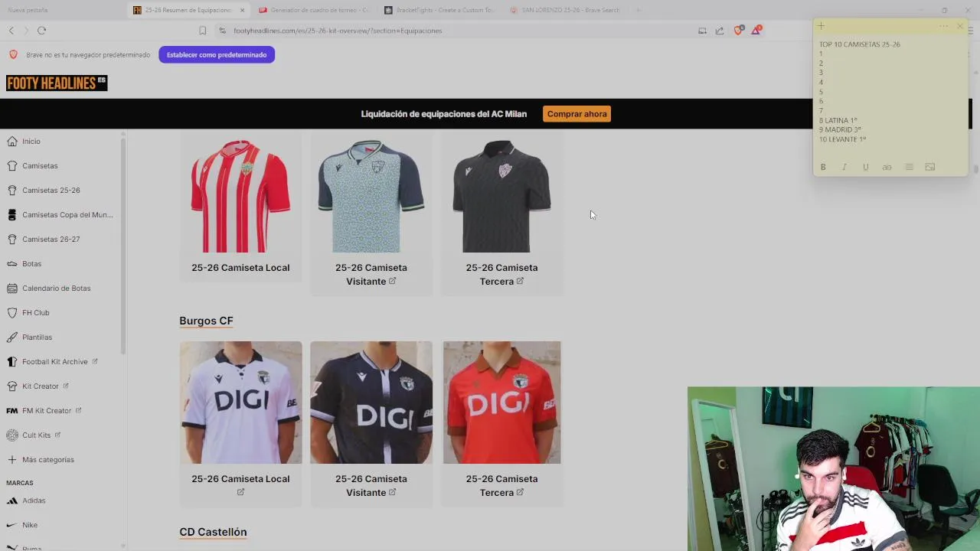Open Camisetas 25-26 in the sidebar

tap(51, 190)
